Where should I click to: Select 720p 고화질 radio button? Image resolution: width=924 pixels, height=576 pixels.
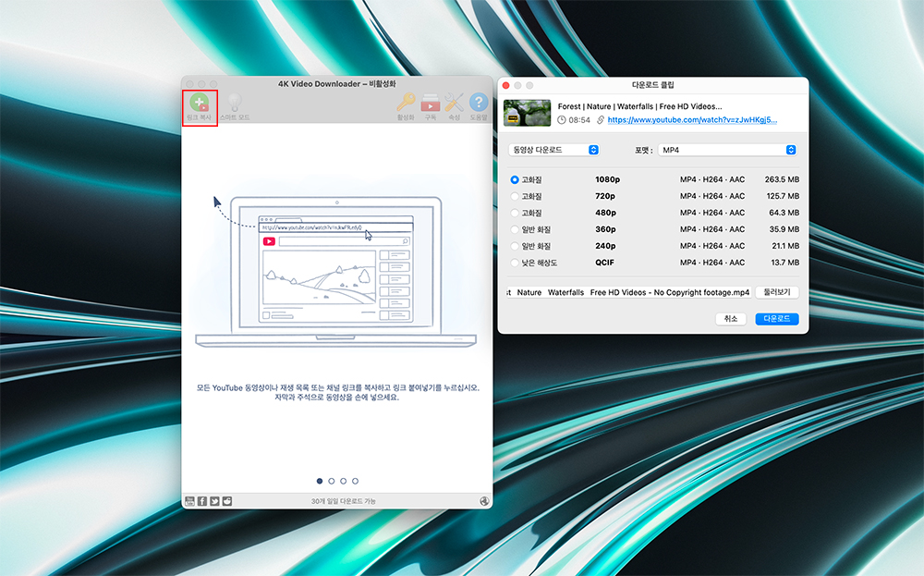pos(515,196)
